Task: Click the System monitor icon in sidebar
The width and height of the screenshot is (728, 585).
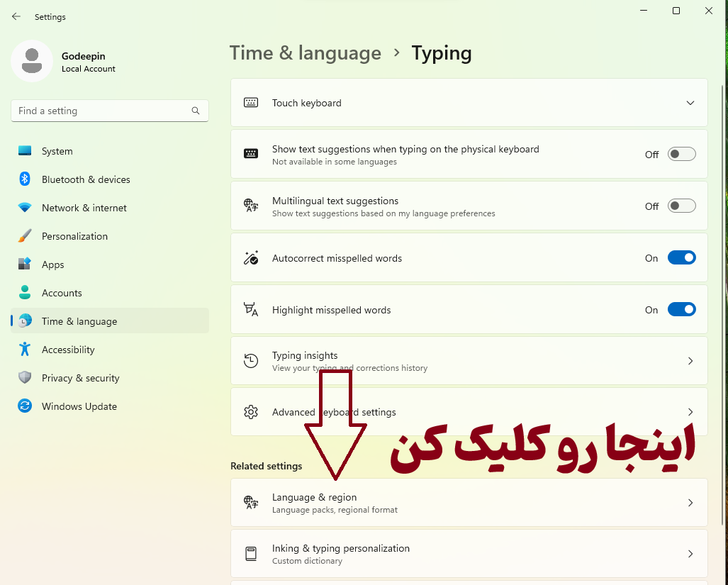Action: pyautogui.click(x=25, y=151)
